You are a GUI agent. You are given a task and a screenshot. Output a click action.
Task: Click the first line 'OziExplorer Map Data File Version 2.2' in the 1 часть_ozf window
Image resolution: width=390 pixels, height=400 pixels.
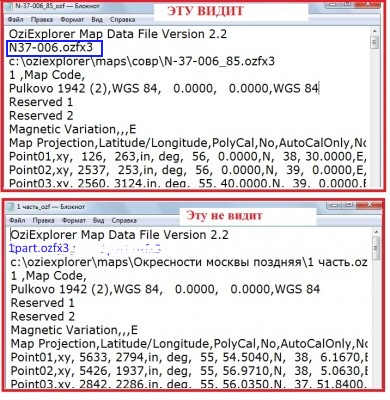pos(120,235)
